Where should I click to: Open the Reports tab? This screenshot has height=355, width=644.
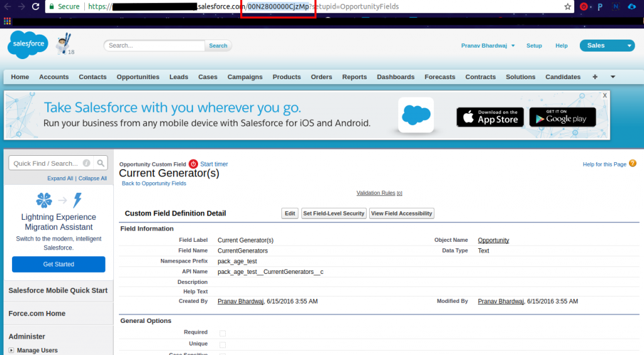point(355,77)
